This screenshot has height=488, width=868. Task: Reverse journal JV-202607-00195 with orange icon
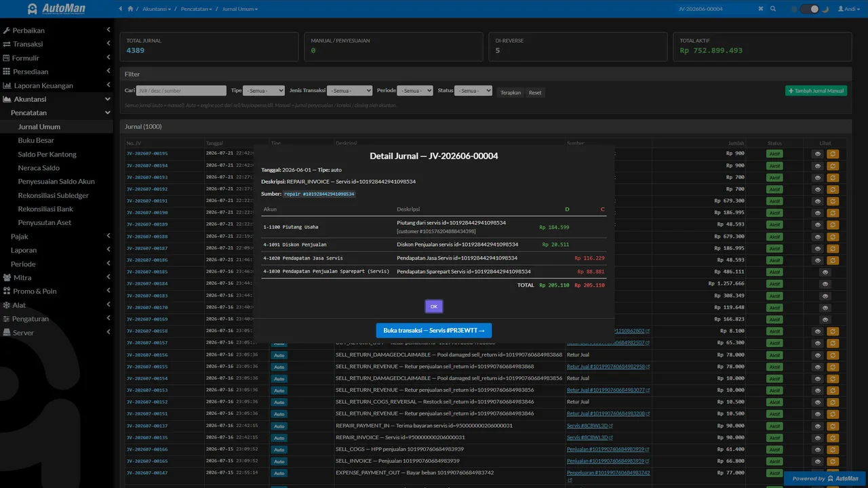click(x=833, y=154)
